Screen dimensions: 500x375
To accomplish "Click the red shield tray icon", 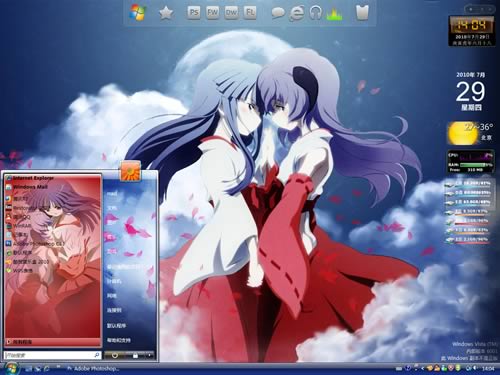I will (x=451, y=369).
